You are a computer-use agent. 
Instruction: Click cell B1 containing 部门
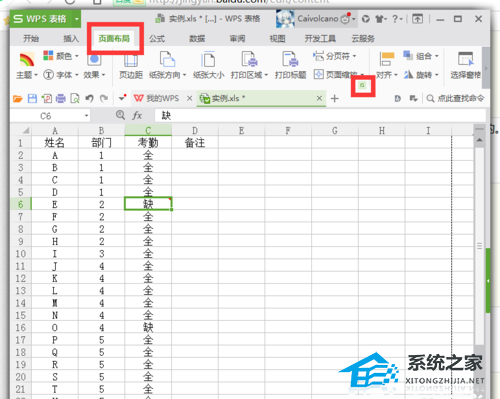coord(101,143)
